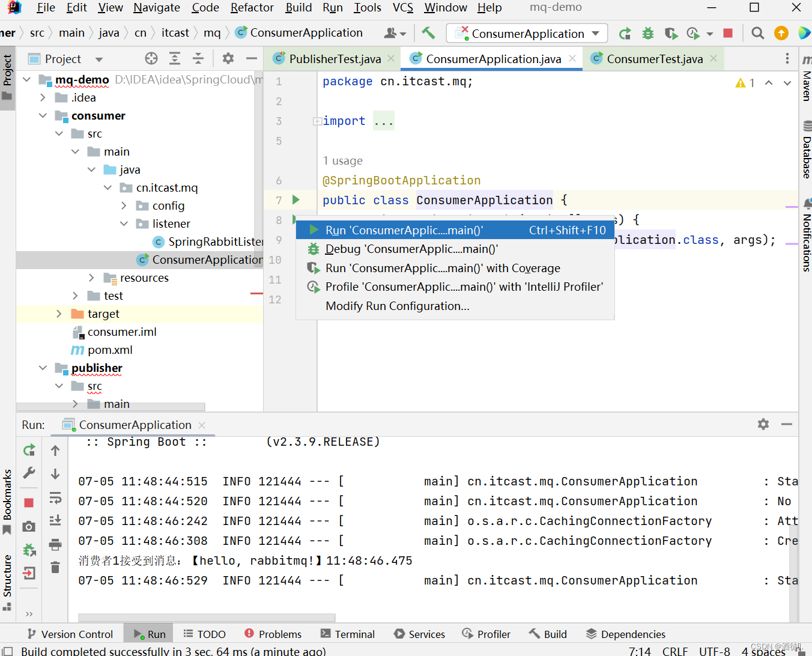Expand the config package
Image resolution: width=812 pixels, height=656 pixels.
tap(124, 205)
